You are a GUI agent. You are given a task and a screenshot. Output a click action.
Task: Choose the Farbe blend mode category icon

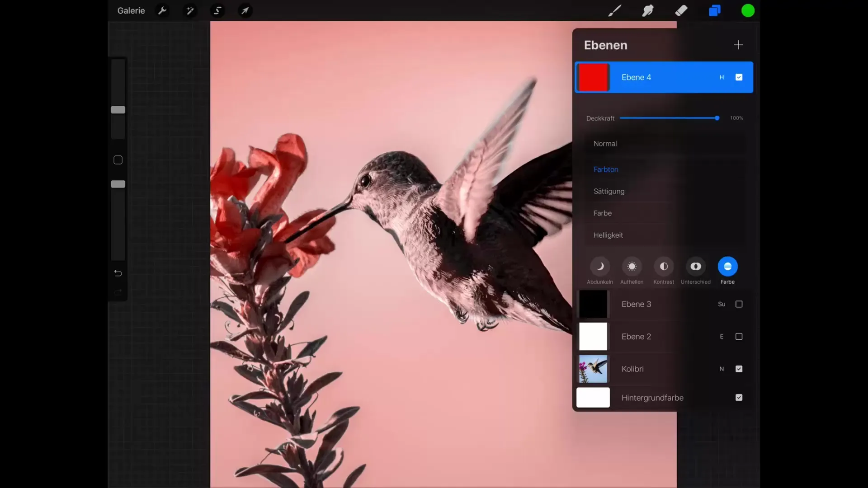click(x=727, y=267)
